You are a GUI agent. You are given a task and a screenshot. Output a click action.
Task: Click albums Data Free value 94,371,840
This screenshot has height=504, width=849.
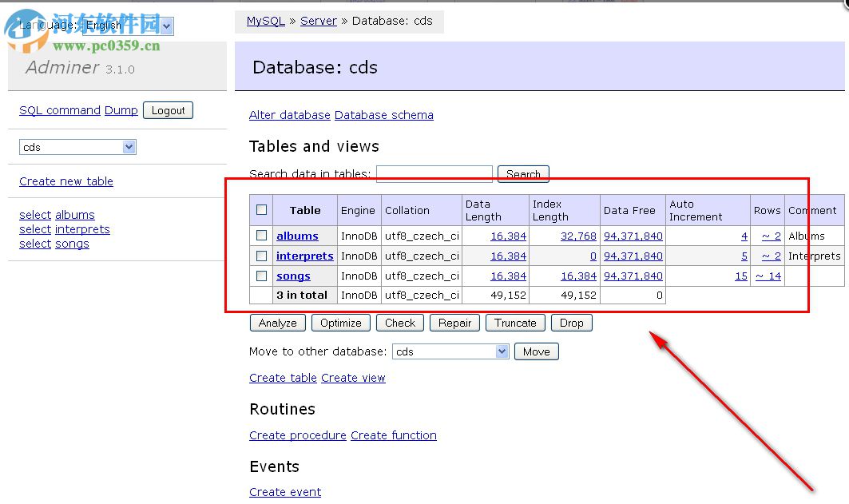[633, 236]
